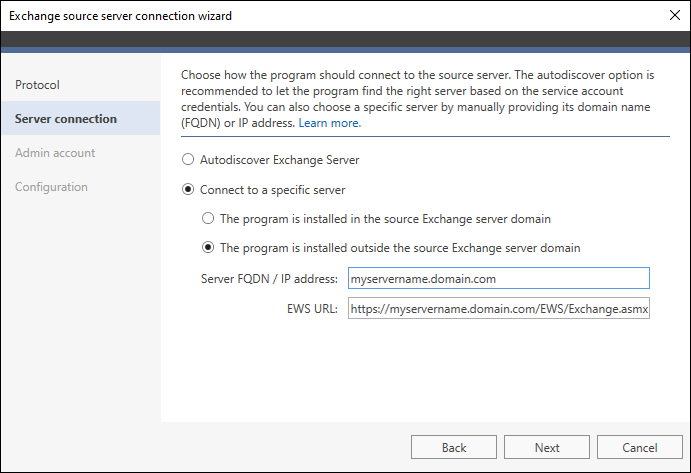Open the Configuration step in sidebar
This screenshot has height=473, width=691.
click(51, 187)
